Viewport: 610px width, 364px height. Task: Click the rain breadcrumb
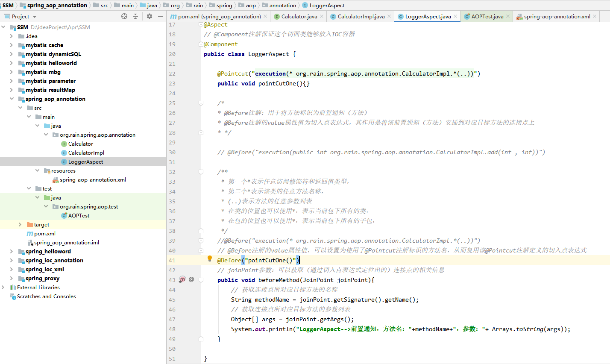pyautogui.click(x=198, y=5)
